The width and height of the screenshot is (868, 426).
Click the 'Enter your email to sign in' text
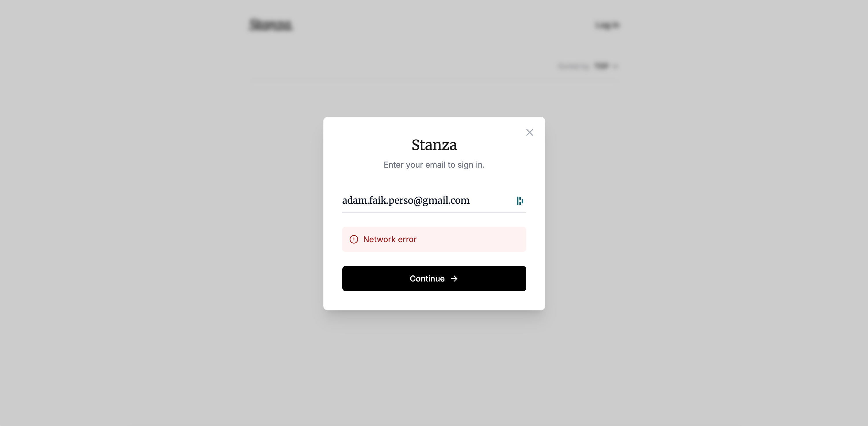(434, 165)
